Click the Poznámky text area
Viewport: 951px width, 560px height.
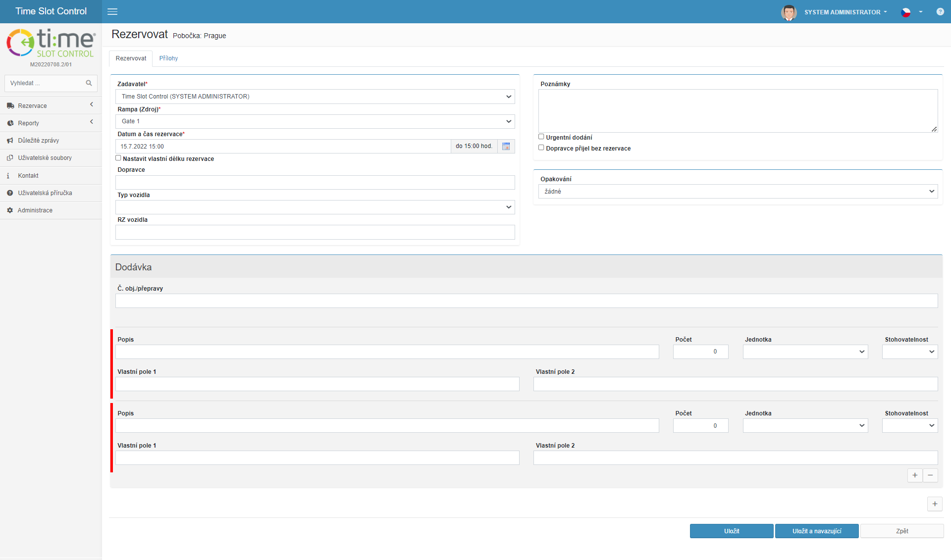click(x=738, y=111)
